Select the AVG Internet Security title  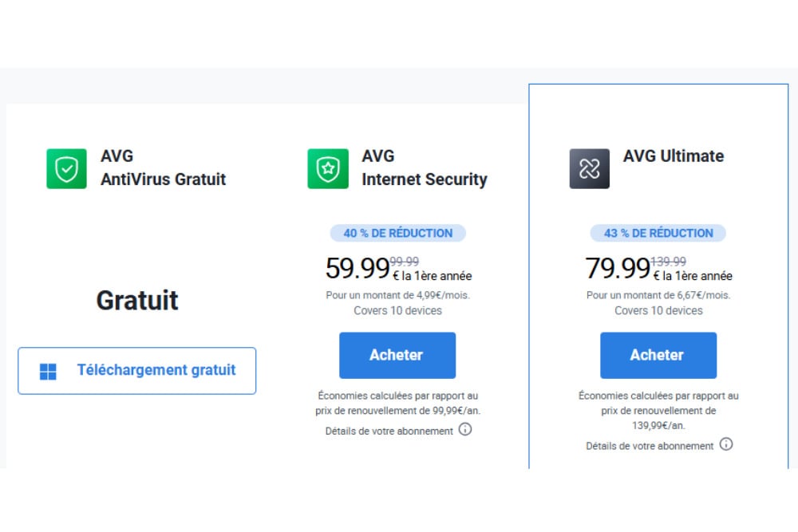point(424,168)
